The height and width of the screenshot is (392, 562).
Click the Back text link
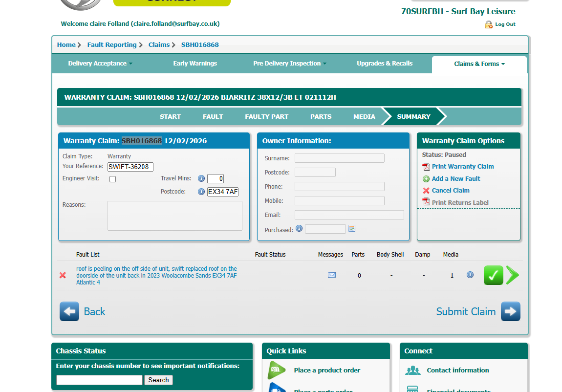(95, 312)
